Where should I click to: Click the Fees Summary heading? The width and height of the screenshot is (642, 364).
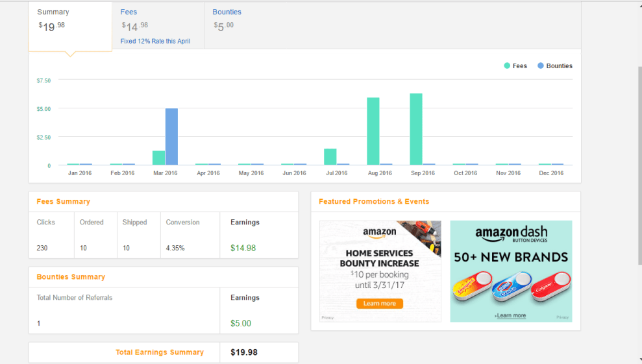64,201
